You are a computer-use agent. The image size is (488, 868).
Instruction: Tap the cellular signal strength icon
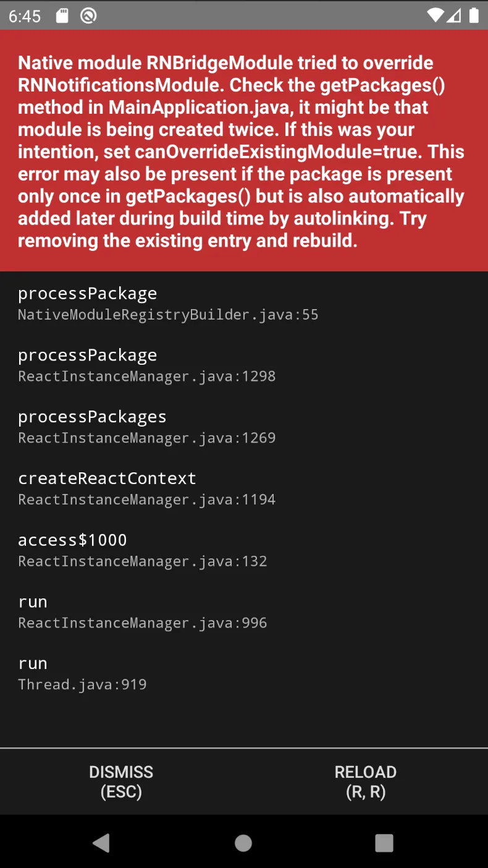pyautogui.click(x=455, y=15)
